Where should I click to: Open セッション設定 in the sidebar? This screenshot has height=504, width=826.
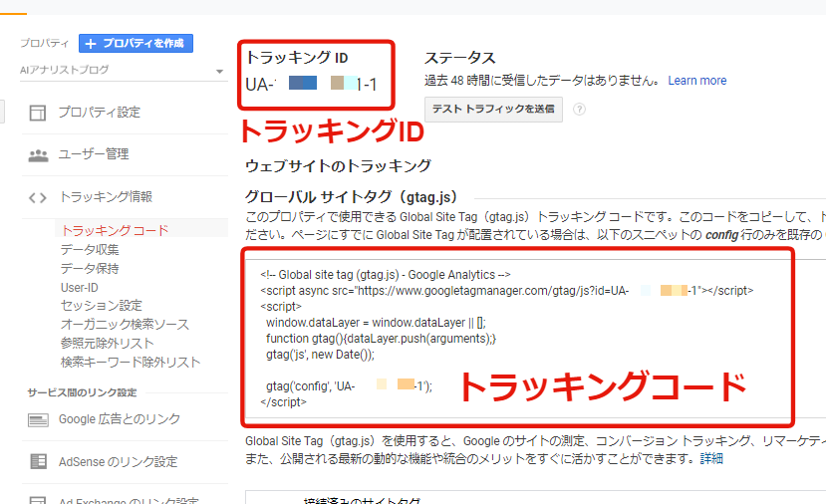coord(101,305)
